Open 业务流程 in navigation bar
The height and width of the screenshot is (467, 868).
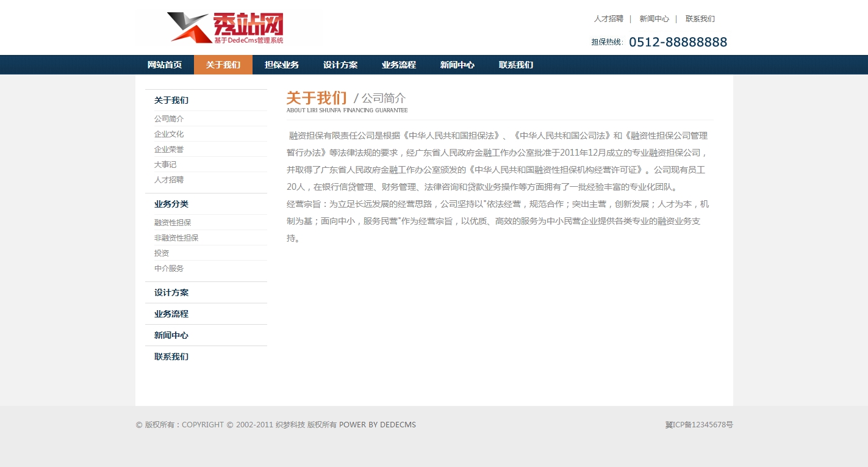399,65
